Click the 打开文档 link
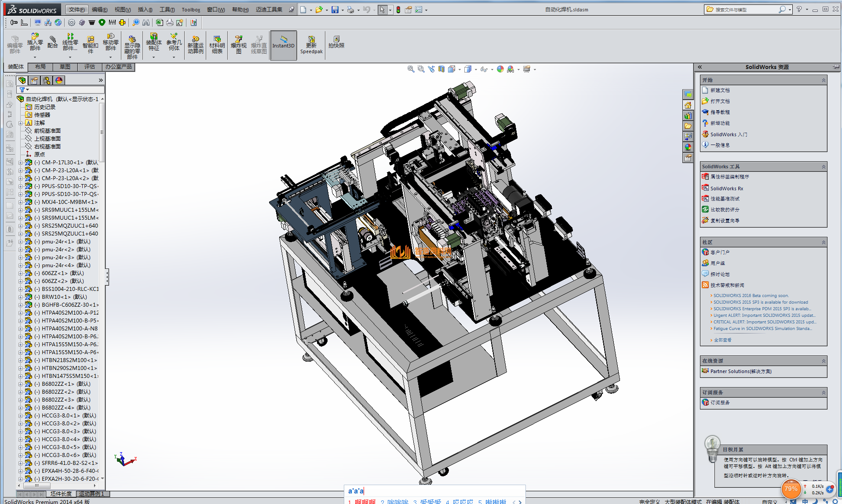 [x=720, y=101]
